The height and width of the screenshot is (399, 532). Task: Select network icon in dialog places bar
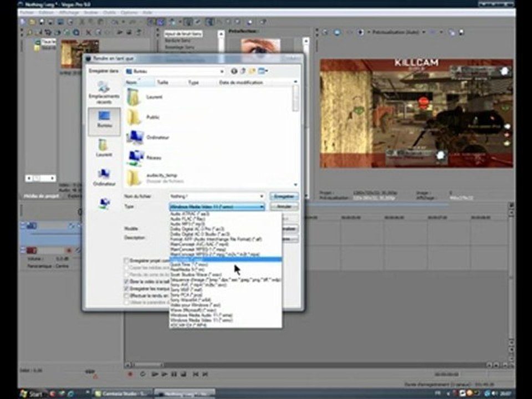click(x=104, y=203)
